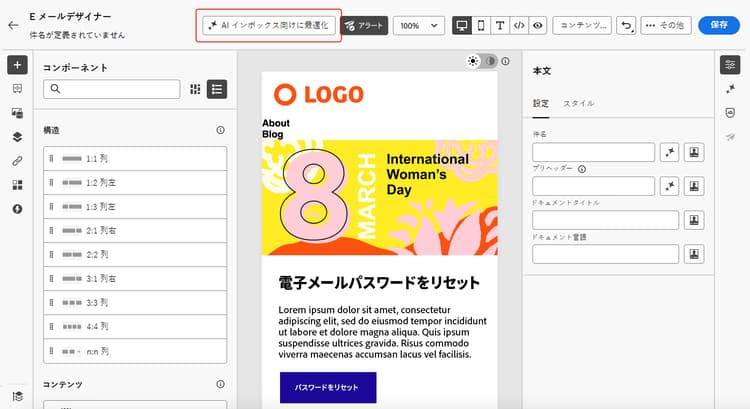Focus the component search field
Viewport: 750px width, 409px height.
point(111,89)
